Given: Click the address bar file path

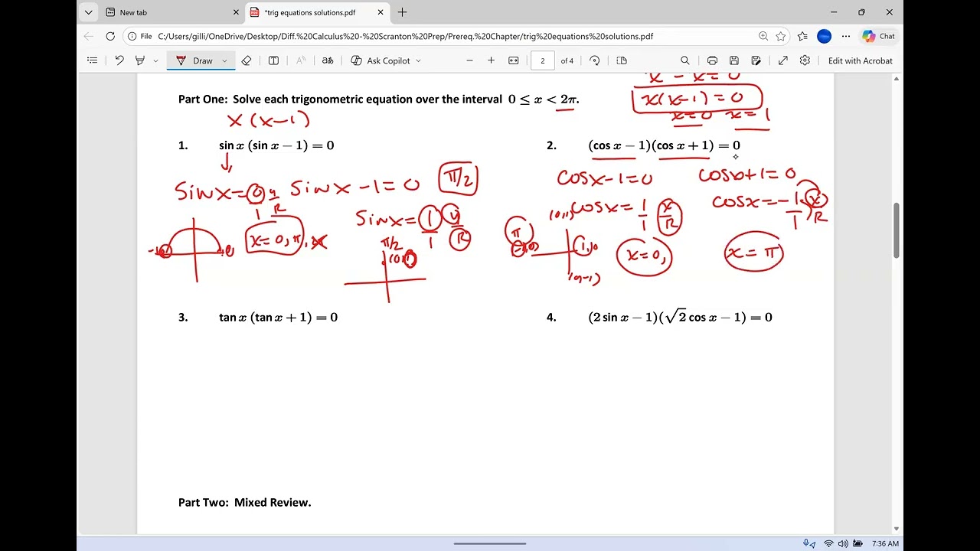Looking at the screenshot, I should (405, 36).
